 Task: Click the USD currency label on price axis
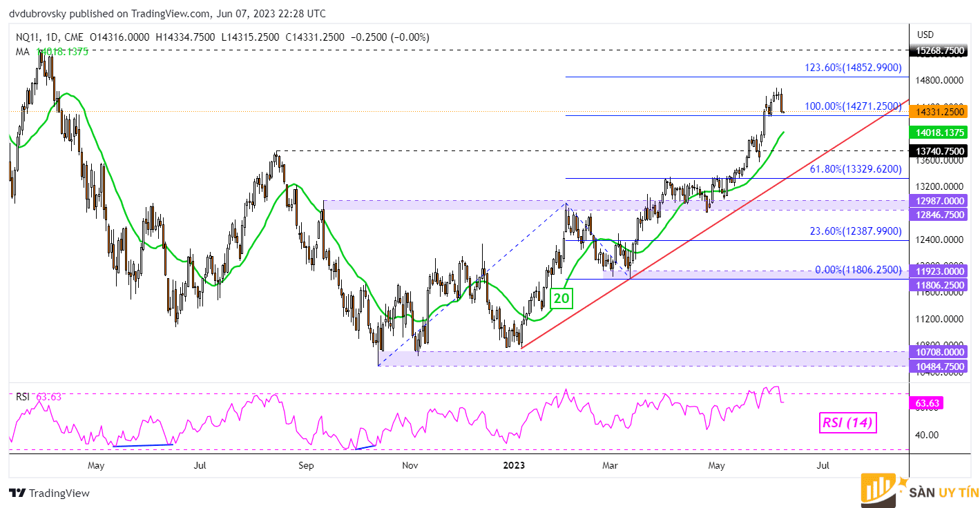(x=925, y=35)
